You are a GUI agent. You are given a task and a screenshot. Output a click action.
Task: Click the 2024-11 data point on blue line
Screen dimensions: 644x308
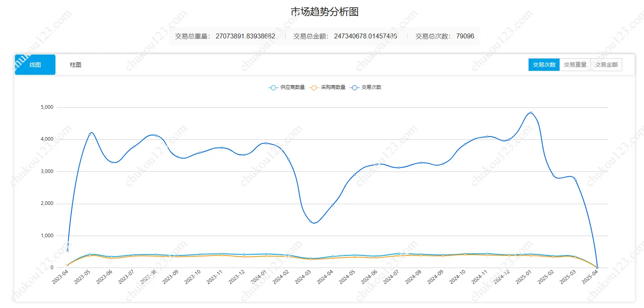pyautogui.click(x=487, y=137)
